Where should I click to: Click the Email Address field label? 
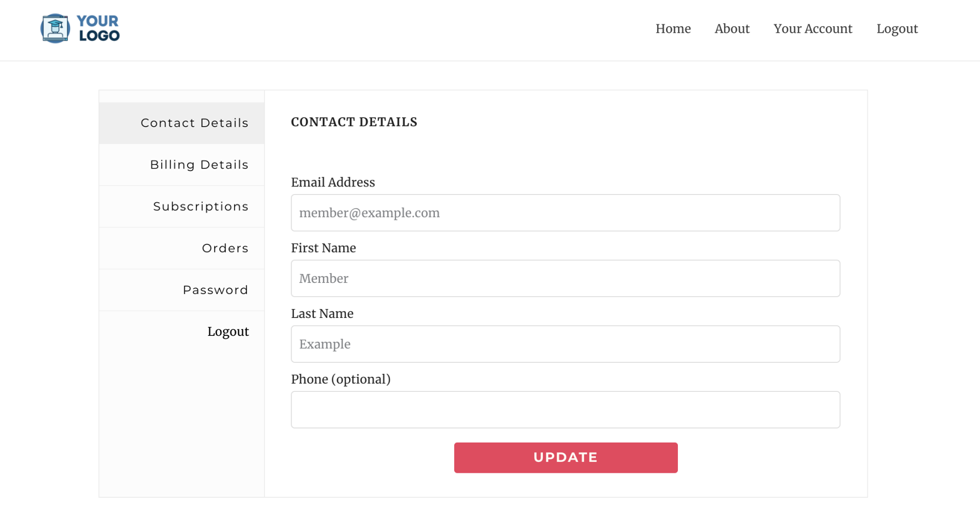point(333,182)
